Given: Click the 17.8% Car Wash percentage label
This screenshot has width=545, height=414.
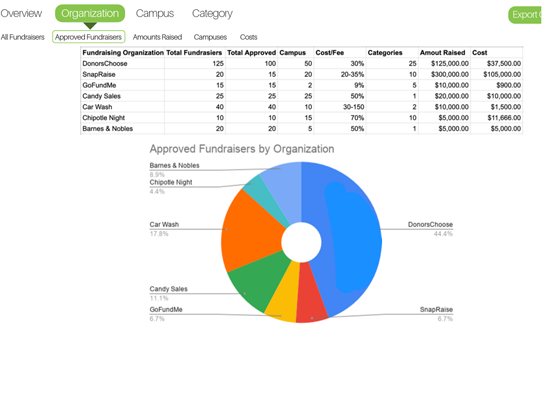Looking at the screenshot, I should click(x=159, y=234).
